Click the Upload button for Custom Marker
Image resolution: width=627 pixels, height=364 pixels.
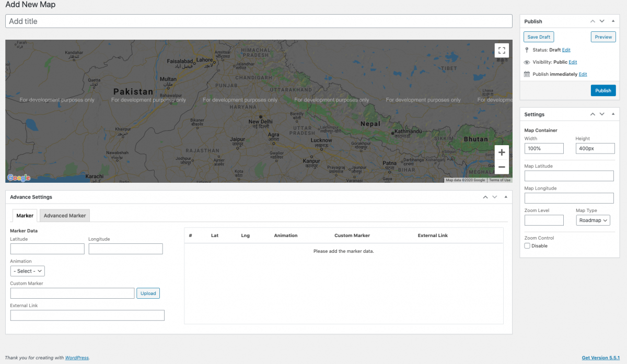[x=148, y=293]
